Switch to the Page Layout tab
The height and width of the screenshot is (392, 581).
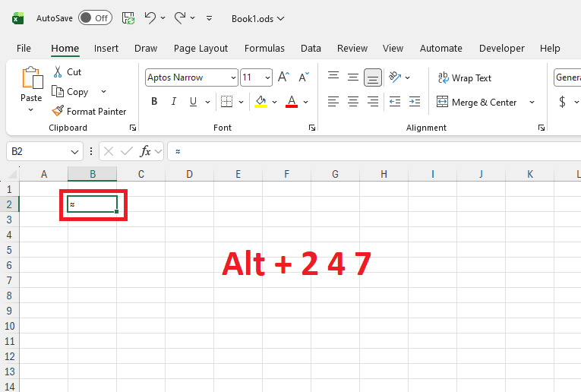[201, 49]
